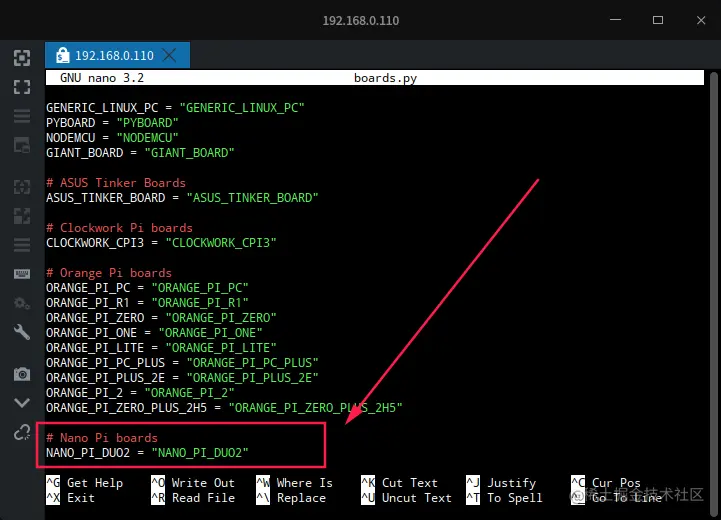Open the keyboard icon in the sidebar
Viewport: 721px width, 520px height.
coord(22,274)
